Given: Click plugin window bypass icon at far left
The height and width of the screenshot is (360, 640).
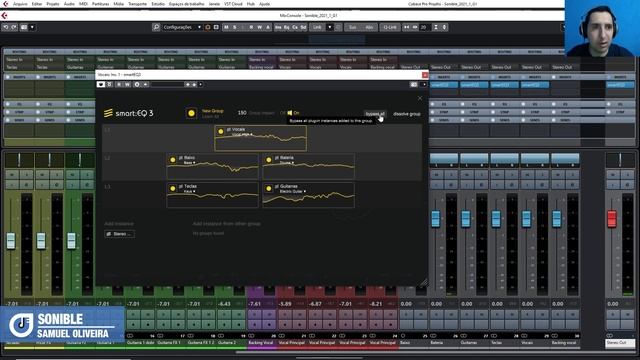Looking at the screenshot, I should [101, 84].
